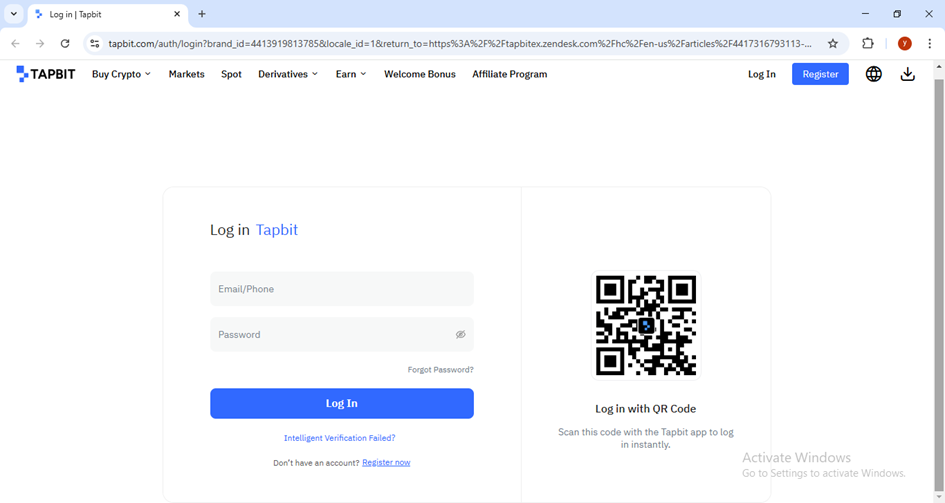Image resolution: width=945 pixels, height=503 pixels.
Task: Click the download app icon
Action: (907, 74)
